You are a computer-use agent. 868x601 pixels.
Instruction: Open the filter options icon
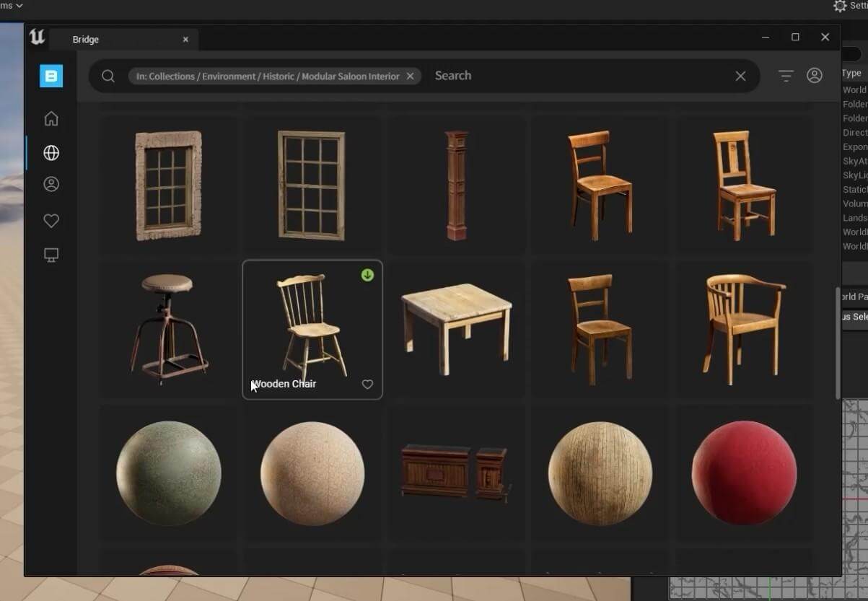(x=786, y=76)
